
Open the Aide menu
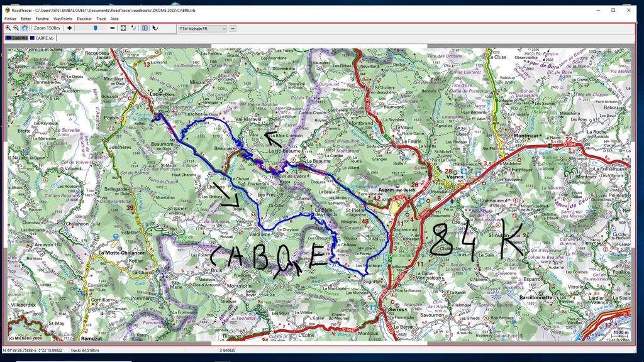114,19
